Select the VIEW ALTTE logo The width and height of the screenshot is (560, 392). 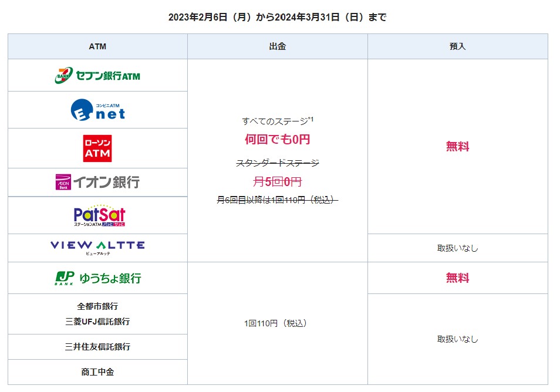point(97,248)
